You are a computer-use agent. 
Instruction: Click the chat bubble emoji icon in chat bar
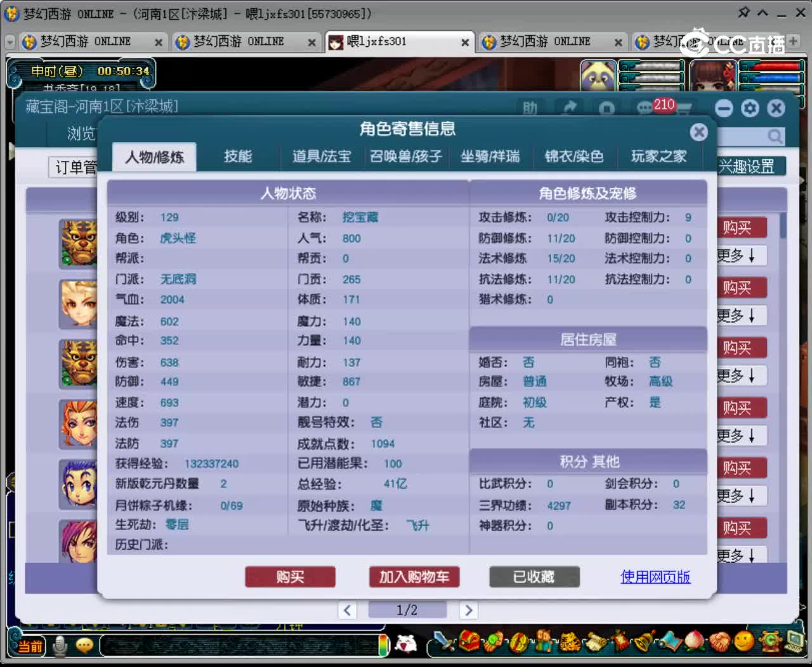[84, 645]
